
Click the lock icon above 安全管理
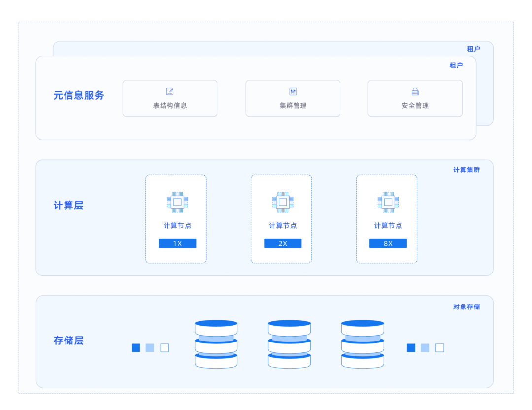[415, 91]
